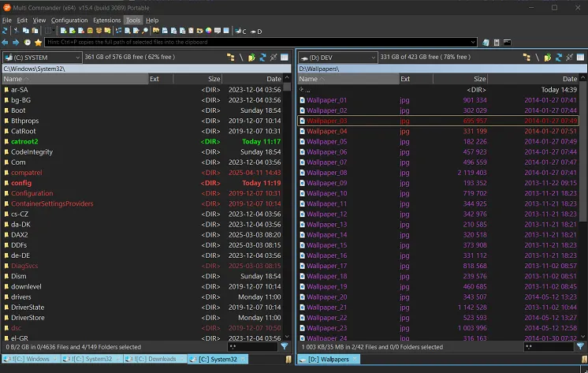Click the filter funnel in left panel
The width and height of the screenshot is (588, 373).
(x=285, y=346)
